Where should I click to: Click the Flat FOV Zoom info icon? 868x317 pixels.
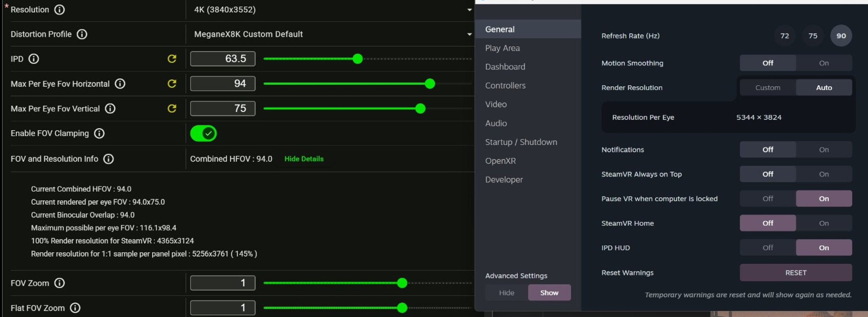click(75, 308)
